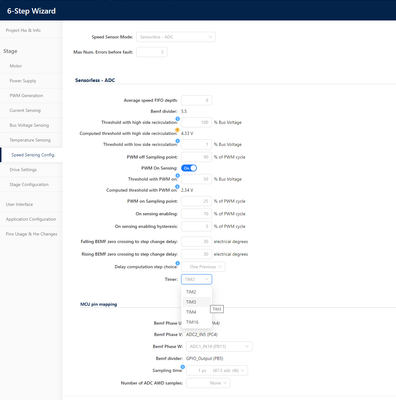Click info icon by Computed threshold with PWM on
The height and width of the screenshot is (400, 396).
coord(177,187)
